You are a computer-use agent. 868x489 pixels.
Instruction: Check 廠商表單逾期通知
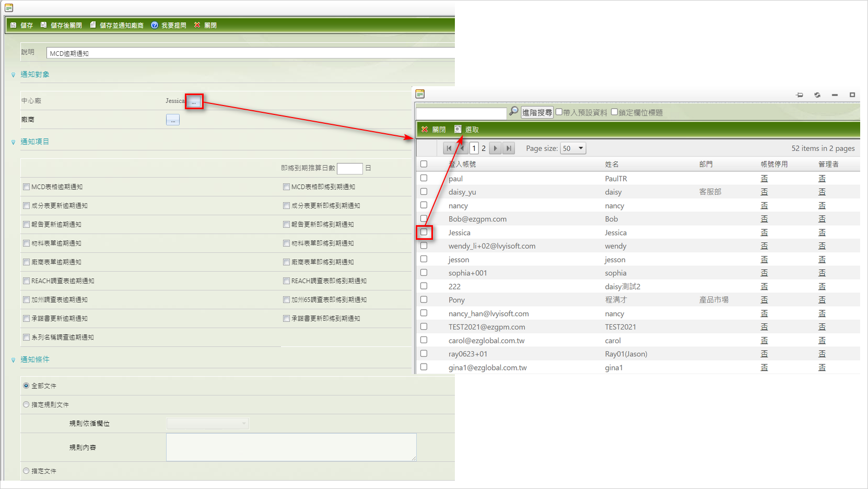tap(26, 262)
